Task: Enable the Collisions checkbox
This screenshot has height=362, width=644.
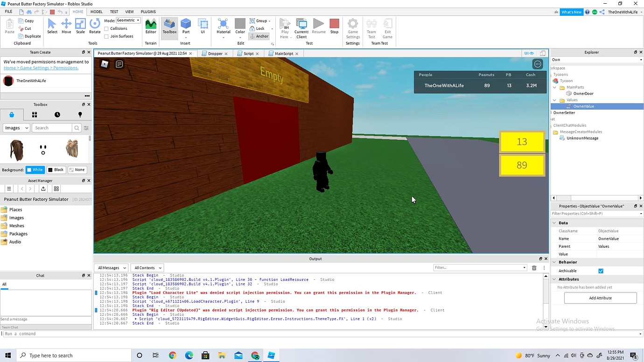Action: tap(106, 28)
